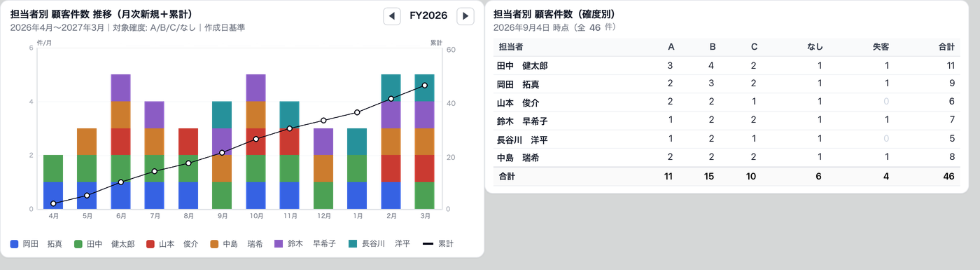Click the purple 鈴木 segment in 6月 bar
Viewport: 980px width, 270px height.
pyautogui.click(x=120, y=88)
